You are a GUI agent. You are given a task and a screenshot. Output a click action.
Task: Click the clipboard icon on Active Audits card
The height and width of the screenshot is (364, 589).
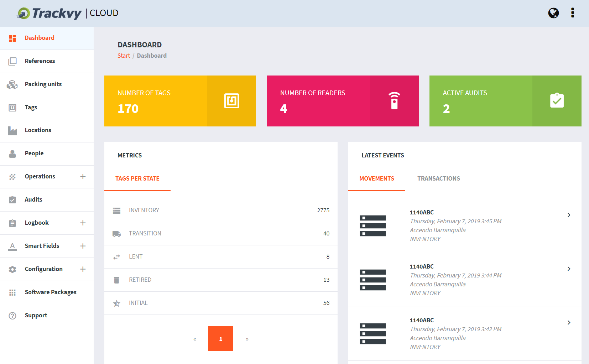coord(557,100)
